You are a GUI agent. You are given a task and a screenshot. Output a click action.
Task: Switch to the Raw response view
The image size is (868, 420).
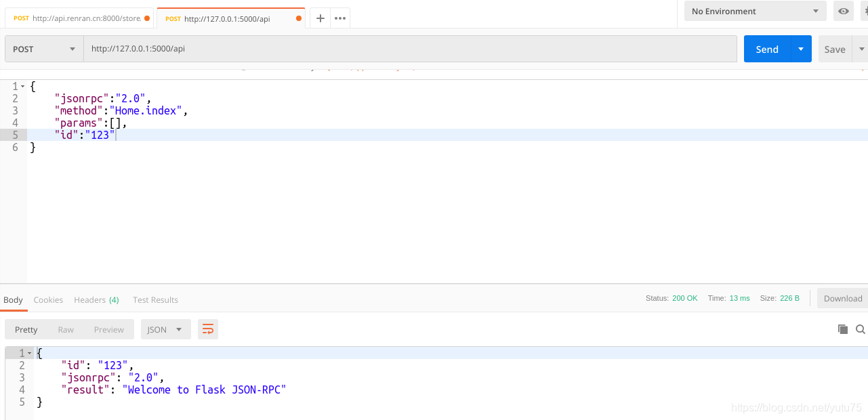(66, 329)
